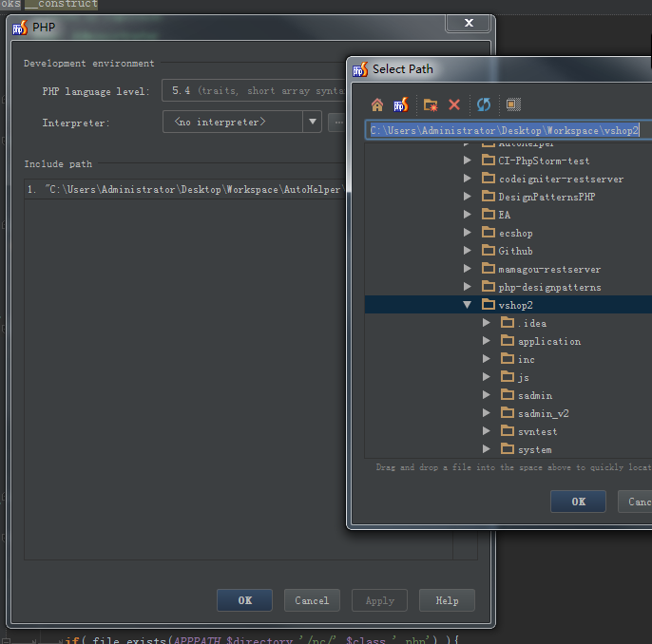652x644 pixels.
Task: Open the Interpreter dropdown arrow
Action: (313, 122)
